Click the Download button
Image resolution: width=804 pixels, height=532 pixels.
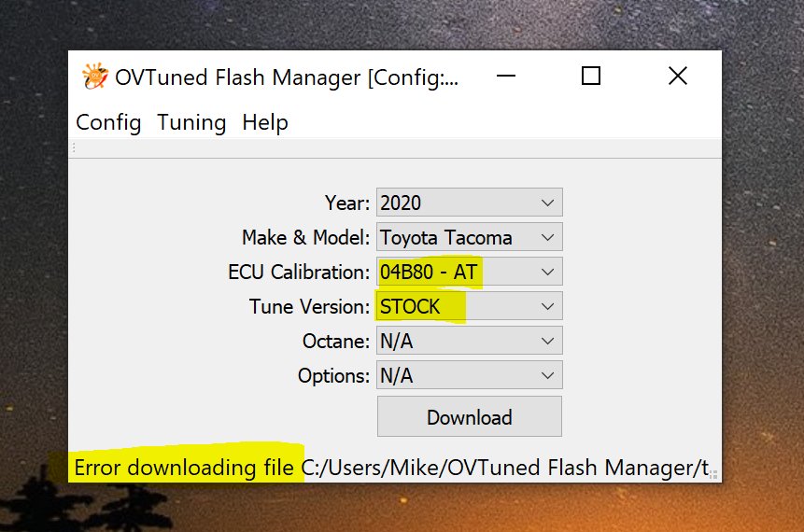[469, 416]
